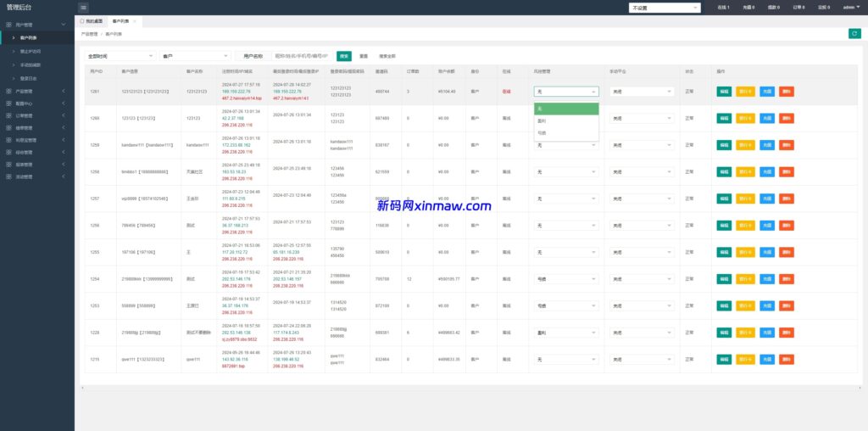Viewport: 868px width, 431px height.
Task: Click the sidebar collapse hamburger icon
Action: (83, 8)
